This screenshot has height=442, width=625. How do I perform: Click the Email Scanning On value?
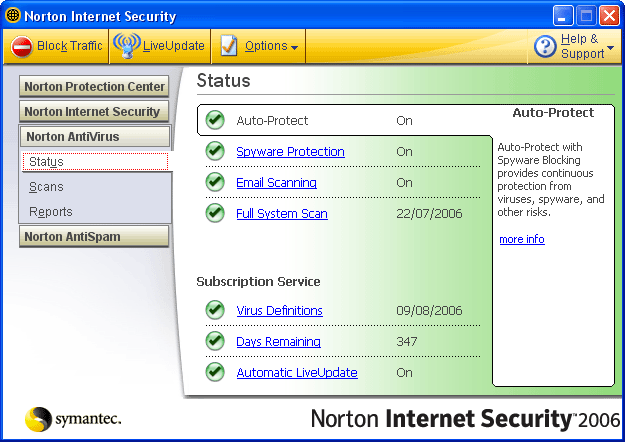(404, 183)
